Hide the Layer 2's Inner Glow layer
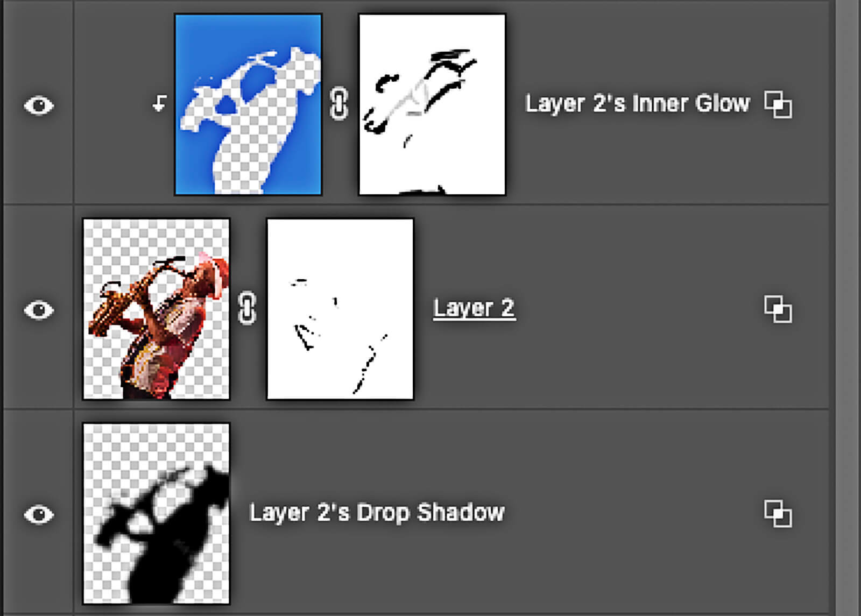This screenshot has width=861, height=616. tap(39, 105)
